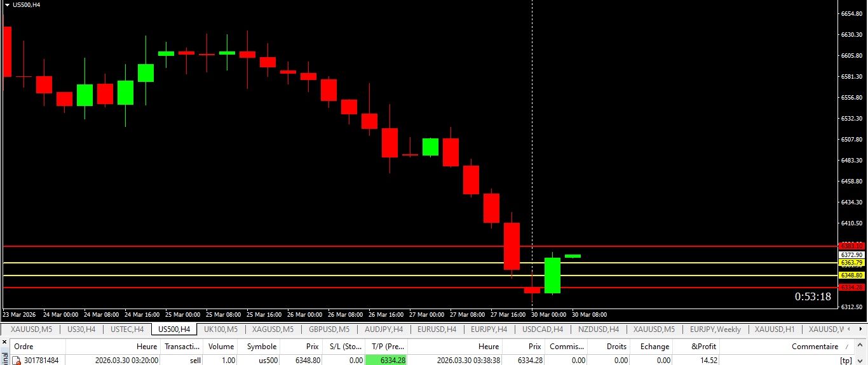Click close time 2026.03.30 03:38:38
868x365 pixels.
coord(468,361)
